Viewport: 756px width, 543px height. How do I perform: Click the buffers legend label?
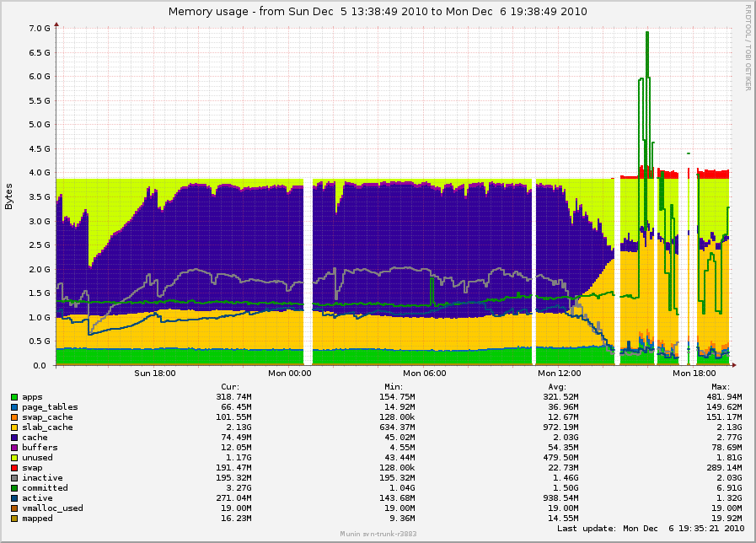click(38, 448)
